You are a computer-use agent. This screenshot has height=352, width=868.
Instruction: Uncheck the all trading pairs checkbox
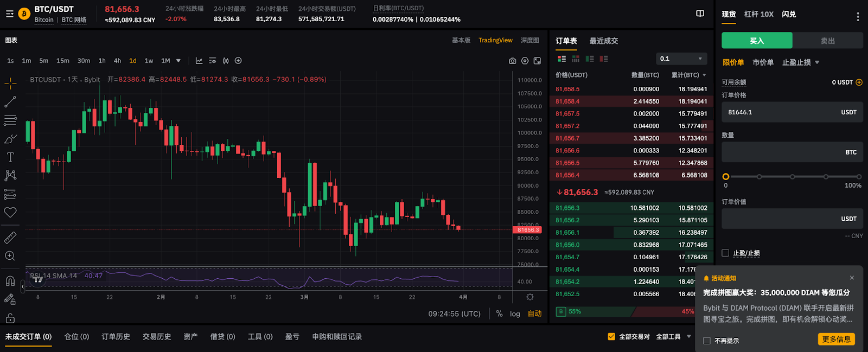point(611,336)
